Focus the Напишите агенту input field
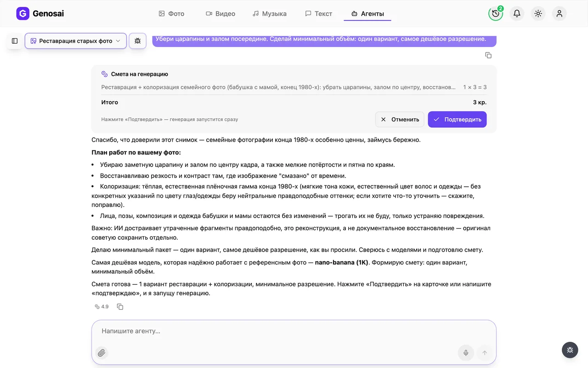The image size is (588, 368). coord(294,331)
